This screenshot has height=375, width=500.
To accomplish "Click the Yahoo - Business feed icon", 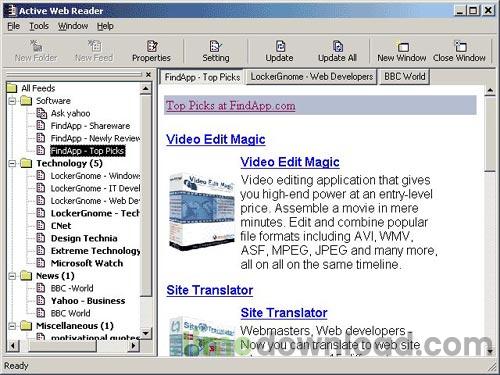I will [x=40, y=301].
